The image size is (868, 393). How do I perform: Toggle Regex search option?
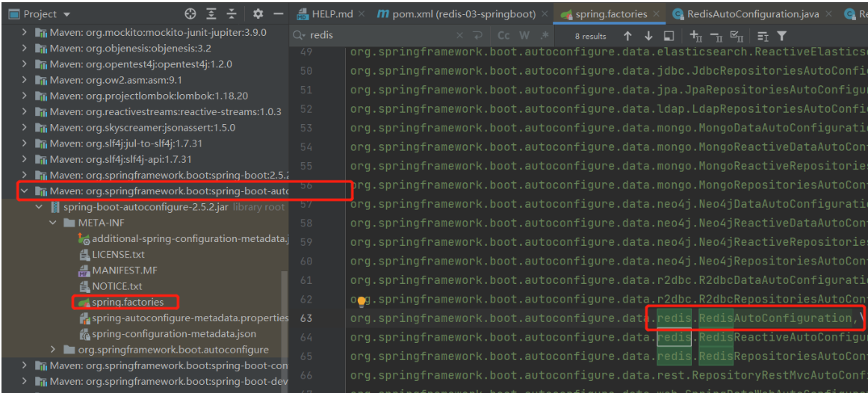[x=544, y=35]
